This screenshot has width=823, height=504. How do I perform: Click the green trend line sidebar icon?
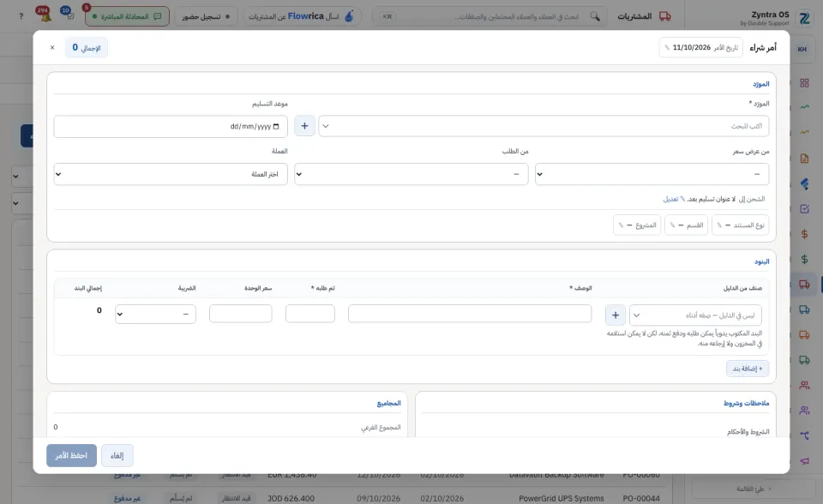point(804,107)
